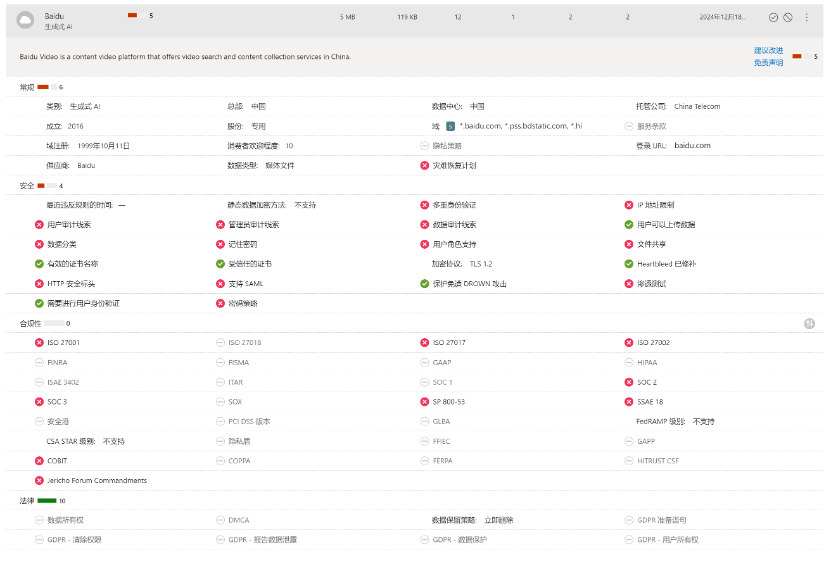Click the GDPR - 数据保护 item
The width and height of the screenshot is (832, 564).
pos(460,540)
